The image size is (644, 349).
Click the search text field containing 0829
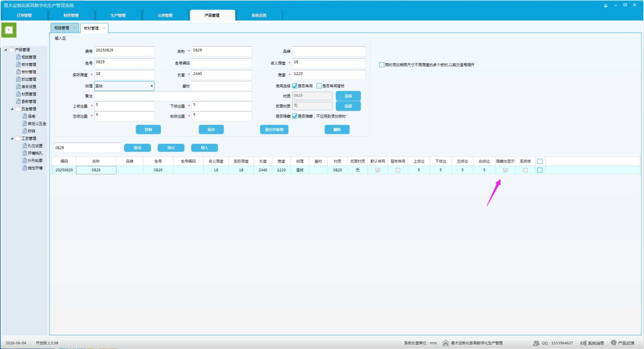tap(87, 147)
